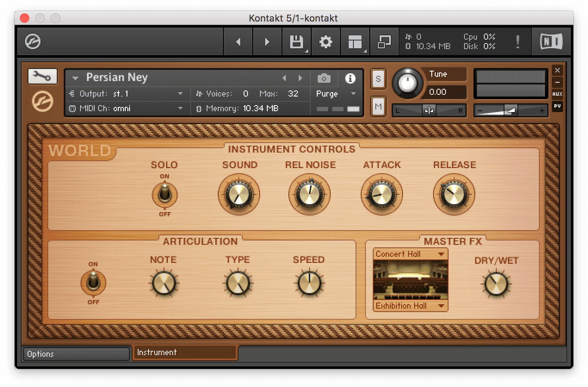Click the articulation SPEED knob

click(309, 283)
